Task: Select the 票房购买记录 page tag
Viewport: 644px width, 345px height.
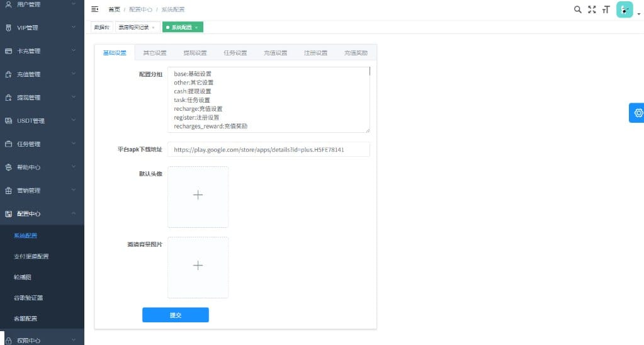Action: point(134,27)
